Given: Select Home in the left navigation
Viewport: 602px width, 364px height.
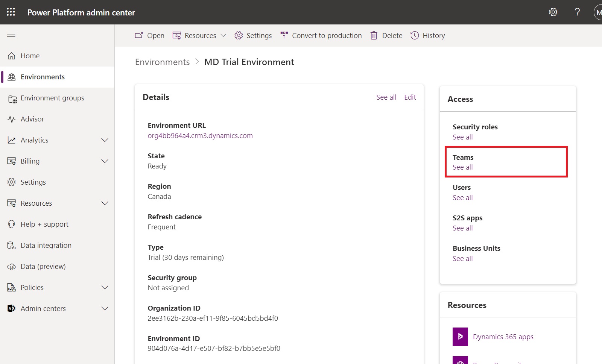Looking at the screenshot, I should (x=30, y=55).
